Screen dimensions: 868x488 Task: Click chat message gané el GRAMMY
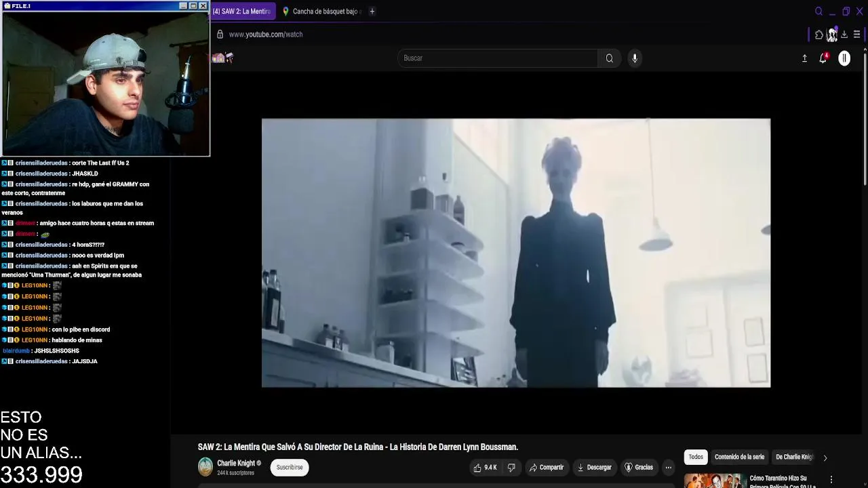click(75, 188)
